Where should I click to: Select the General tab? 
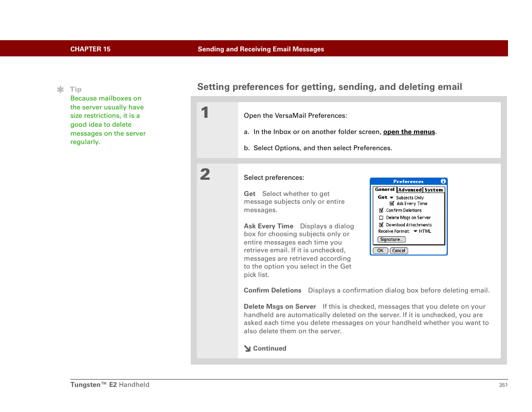tap(385, 189)
